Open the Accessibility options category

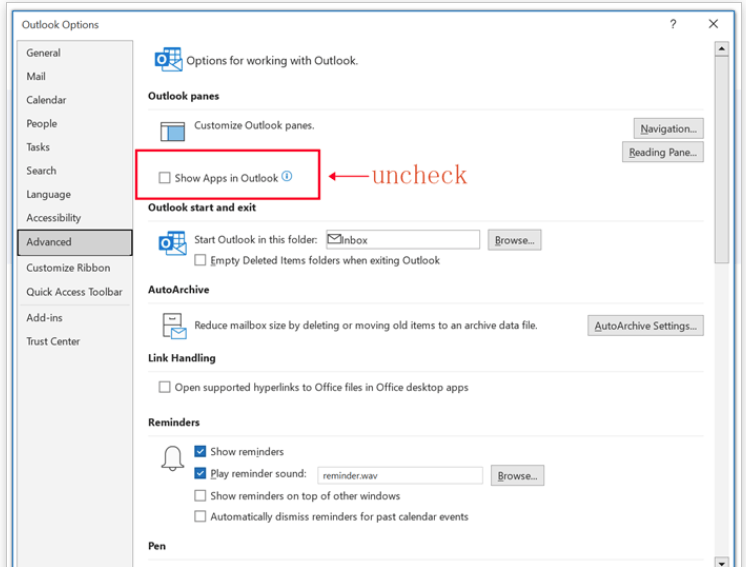[x=75, y=218]
